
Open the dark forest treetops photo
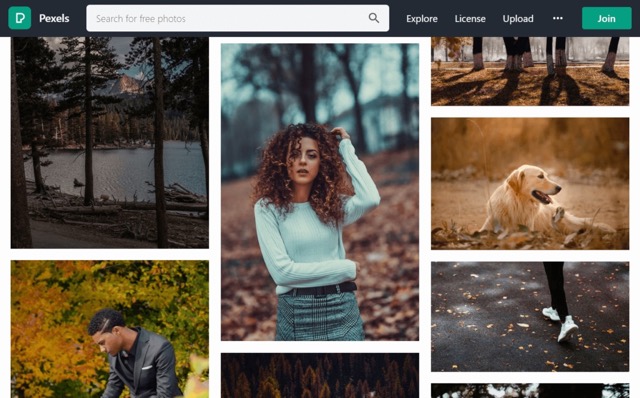point(320,376)
